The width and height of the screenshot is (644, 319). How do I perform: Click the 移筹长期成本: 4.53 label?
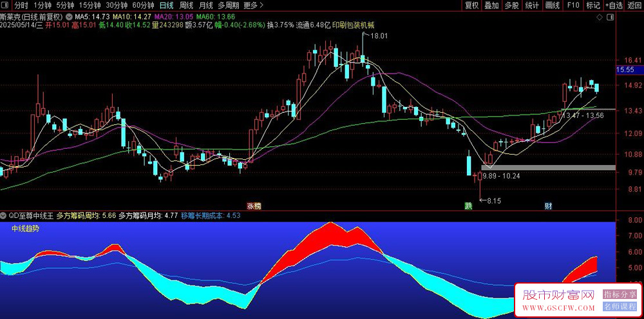(x=211, y=215)
